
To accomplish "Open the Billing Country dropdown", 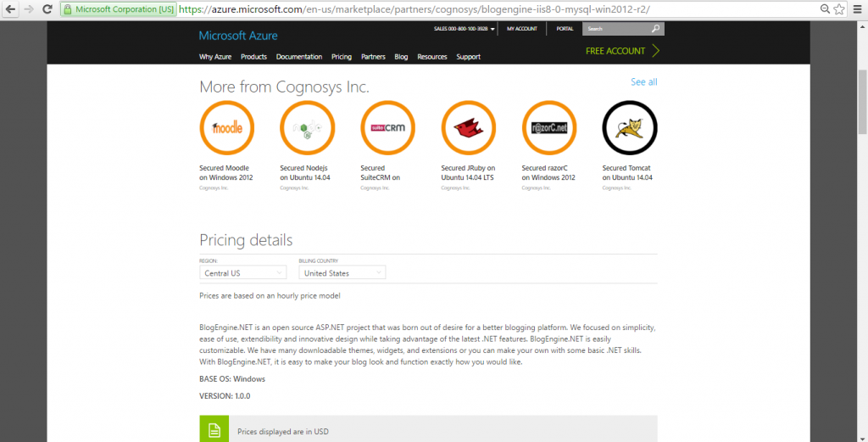I will [342, 273].
